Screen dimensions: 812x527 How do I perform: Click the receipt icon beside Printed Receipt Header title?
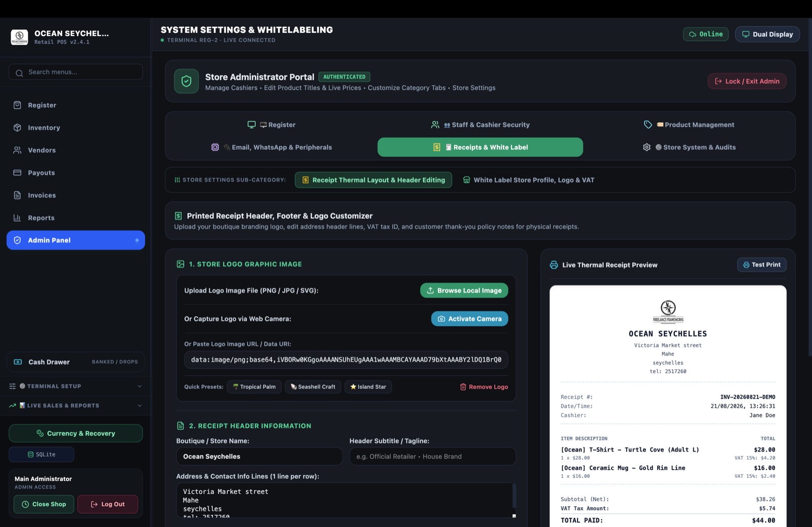click(178, 216)
